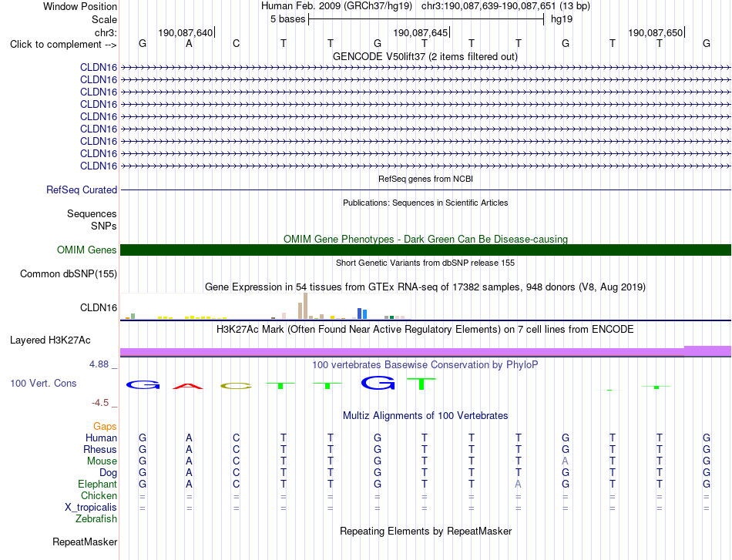Click the tall green T after large G
This screenshot has width=732, height=560.
(421, 384)
